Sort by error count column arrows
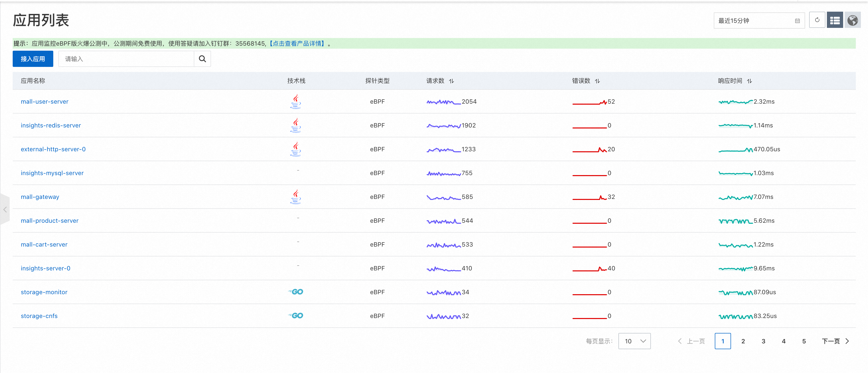The width and height of the screenshot is (868, 373). coord(597,81)
